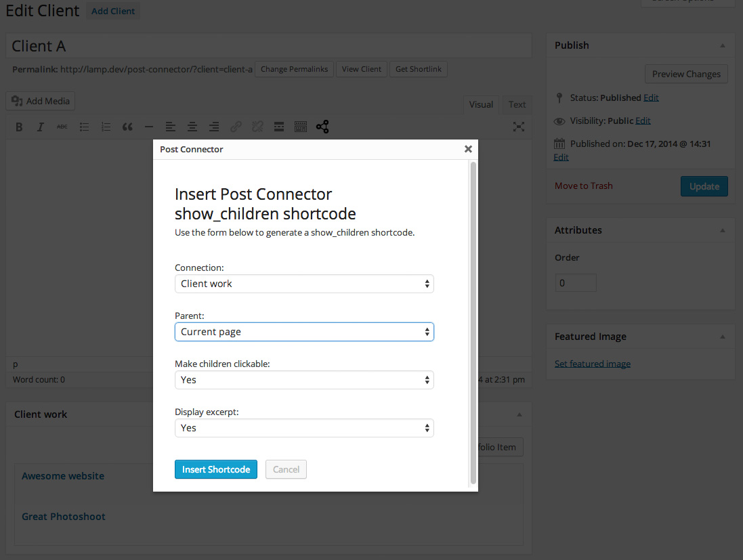
Task: Open the Connection dropdown showing Client work
Action: [x=304, y=284]
